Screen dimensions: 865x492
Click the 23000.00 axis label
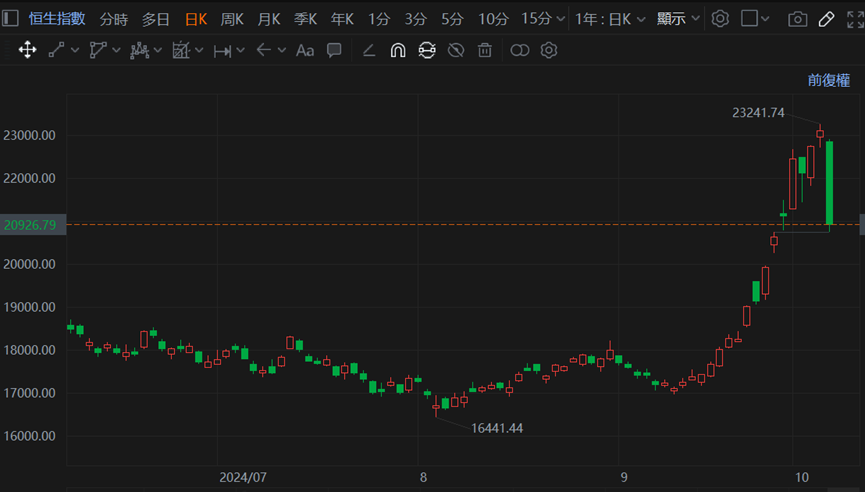click(x=29, y=135)
